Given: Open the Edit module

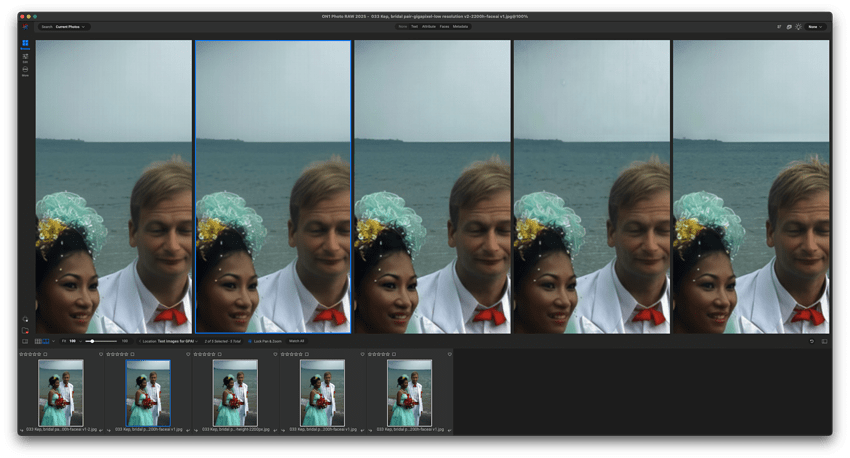Looking at the screenshot, I should point(25,58).
